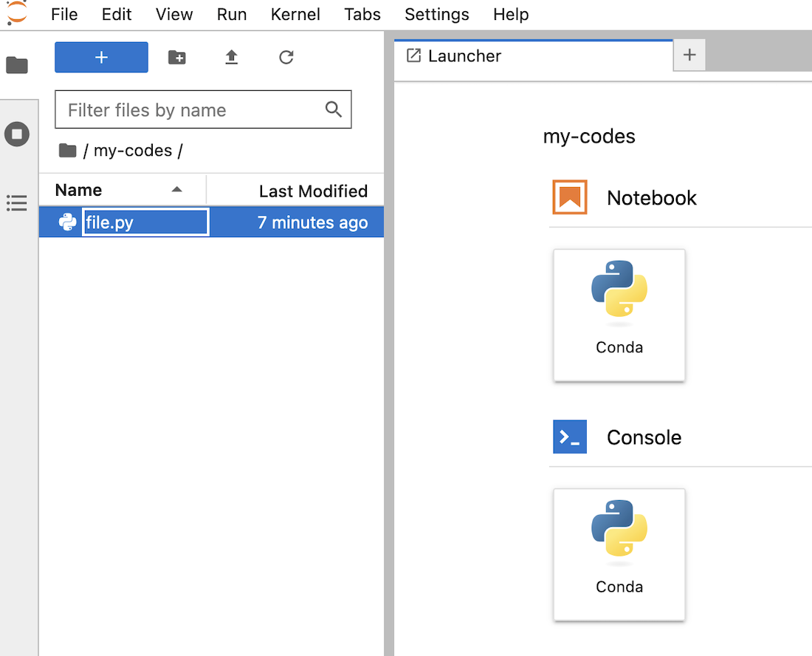Open Running Terminals and Kernels panel
Screen dimensions: 812x656
pos(17,134)
